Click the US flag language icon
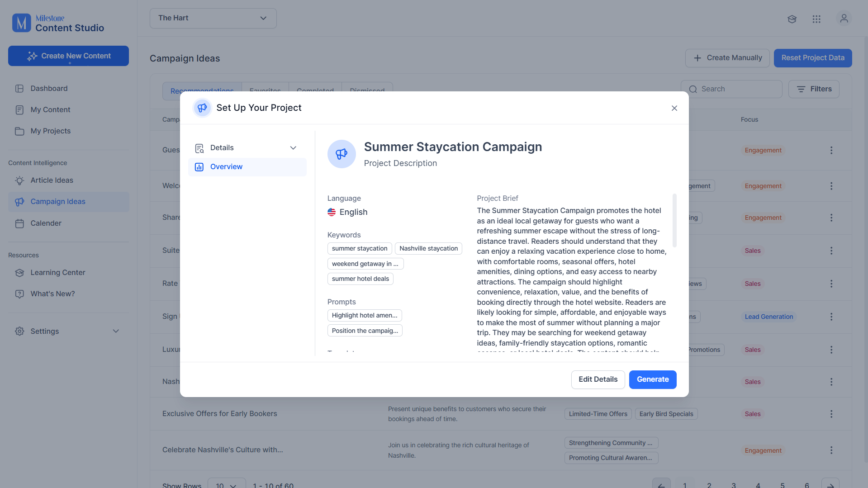Viewport: 868px width, 488px height. [x=332, y=212]
